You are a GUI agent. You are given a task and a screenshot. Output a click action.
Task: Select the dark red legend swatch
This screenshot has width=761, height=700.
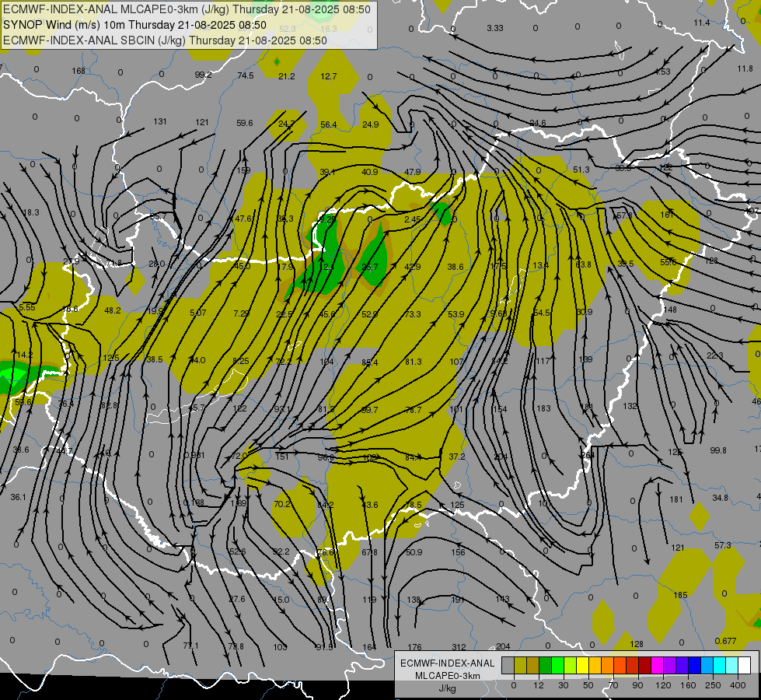(644, 665)
